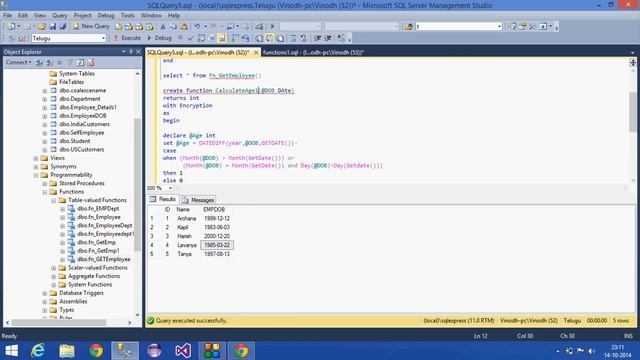The width and height of the screenshot is (640, 360).
Task: Click the Save icon in toolbar
Action: (53, 26)
